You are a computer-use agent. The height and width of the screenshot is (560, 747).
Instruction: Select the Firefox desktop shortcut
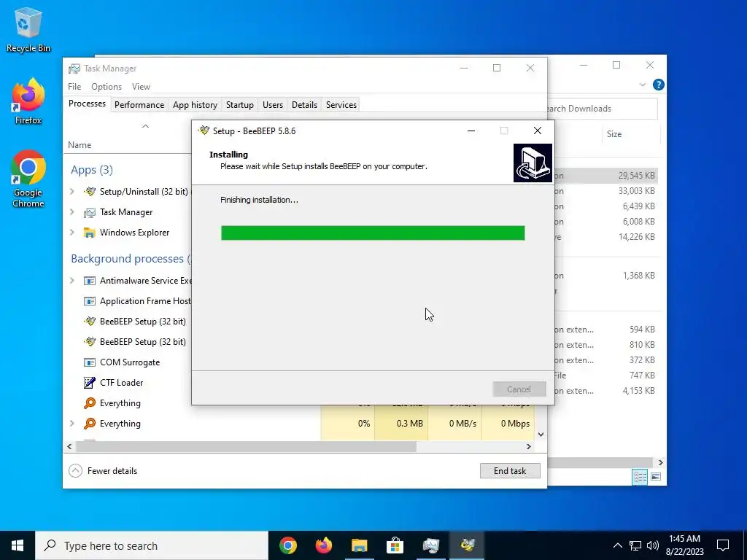tap(28, 101)
